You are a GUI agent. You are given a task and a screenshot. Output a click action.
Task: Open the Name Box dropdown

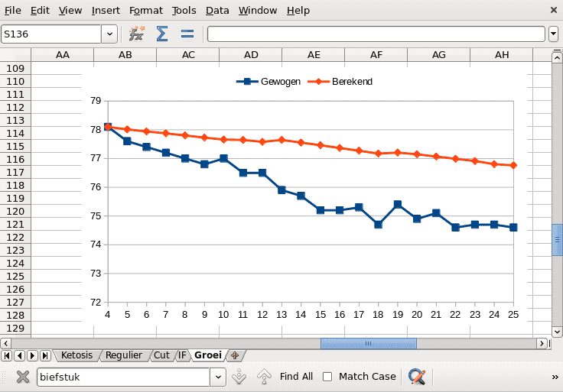[x=109, y=34]
